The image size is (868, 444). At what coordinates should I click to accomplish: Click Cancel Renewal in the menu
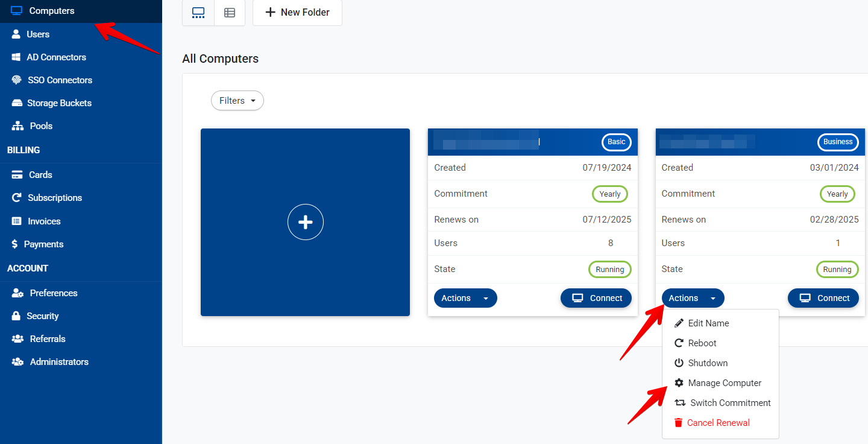pos(717,423)
